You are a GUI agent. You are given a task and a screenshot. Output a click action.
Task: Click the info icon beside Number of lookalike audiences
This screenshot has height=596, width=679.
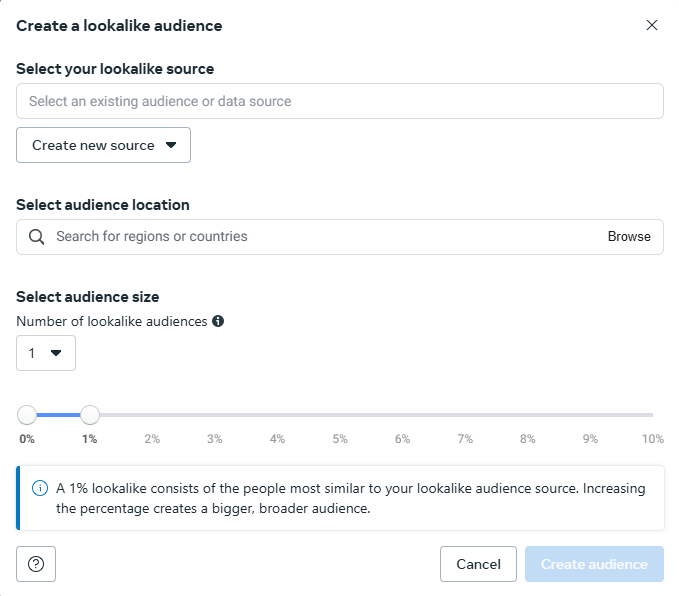(218, 321)
